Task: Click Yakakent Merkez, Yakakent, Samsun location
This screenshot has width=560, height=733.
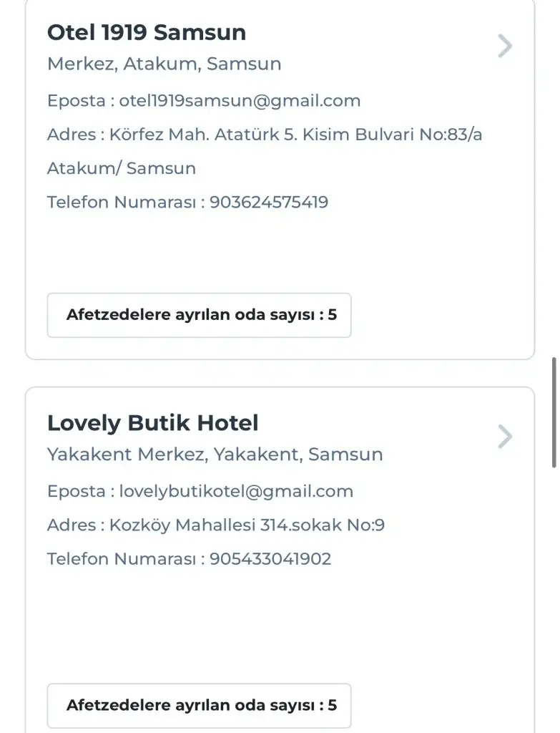Action: click(215, 455)
